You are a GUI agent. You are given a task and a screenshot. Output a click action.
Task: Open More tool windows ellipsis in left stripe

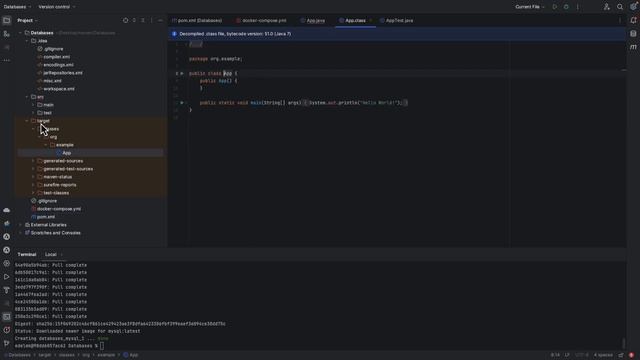click(7, 60)
